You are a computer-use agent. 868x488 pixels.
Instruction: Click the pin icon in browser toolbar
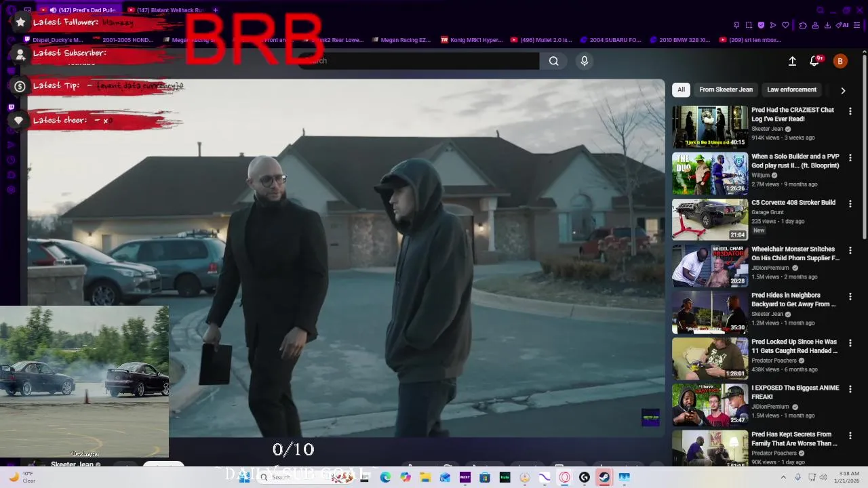[x=736, y=25]
